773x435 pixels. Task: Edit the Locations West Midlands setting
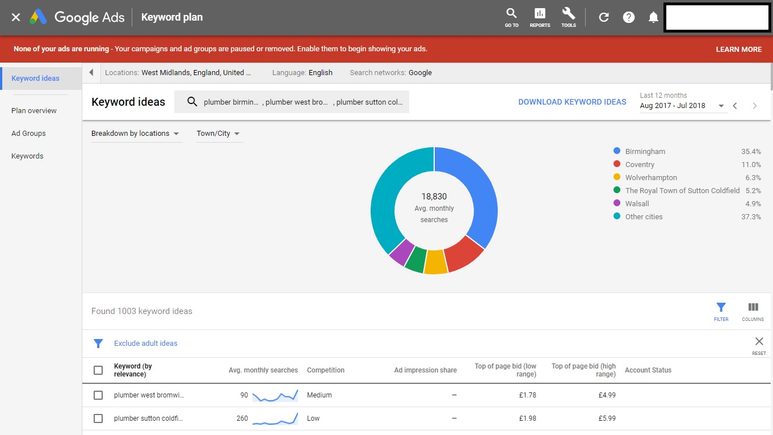[x=178, y=72]
